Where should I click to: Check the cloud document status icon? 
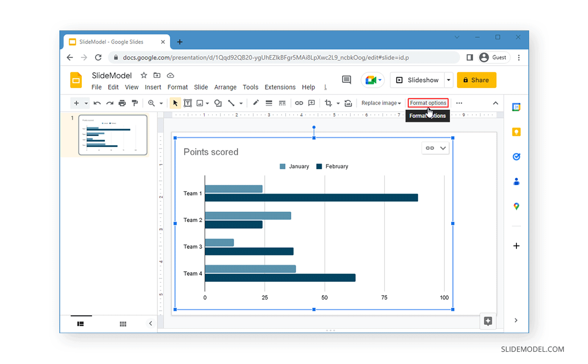(171, 75)
